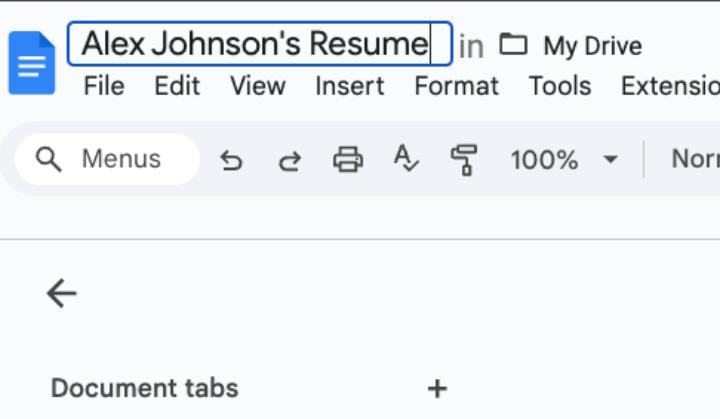This screenshot has width=720, height=419.
Task: Open the Google Docs home icon
Action: tap(32, 63)
